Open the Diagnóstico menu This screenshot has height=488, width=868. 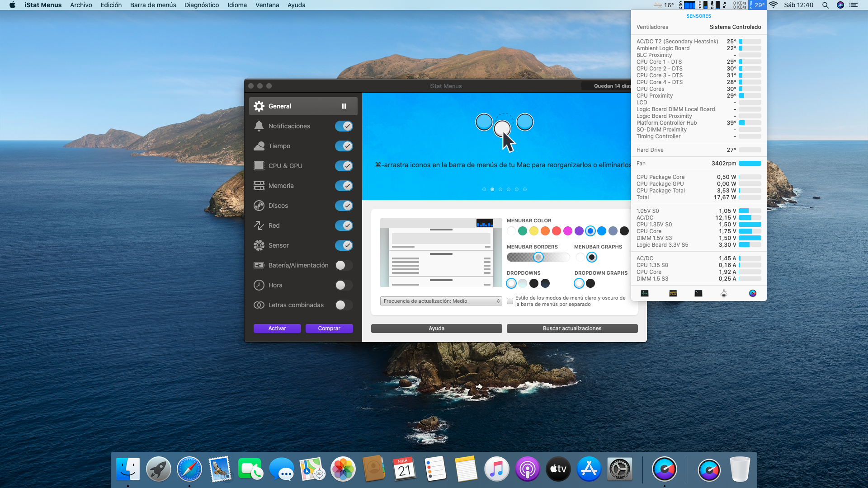[x=201, y=5]
